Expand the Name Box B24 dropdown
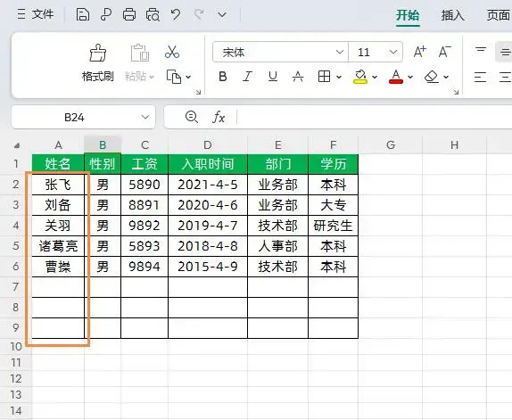This screenshot has height=420, width=512. (x=145, y=117)
